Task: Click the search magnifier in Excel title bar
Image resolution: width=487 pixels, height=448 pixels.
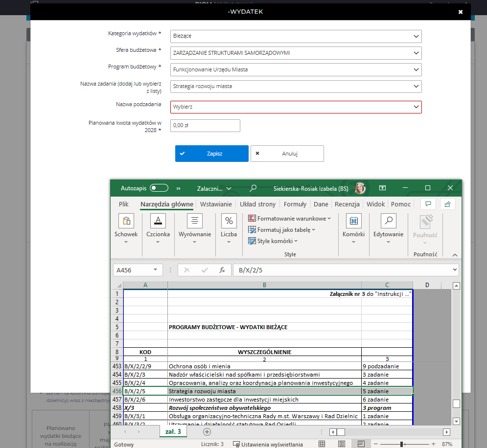Action: pyautogui.click(x=253, y=188)
